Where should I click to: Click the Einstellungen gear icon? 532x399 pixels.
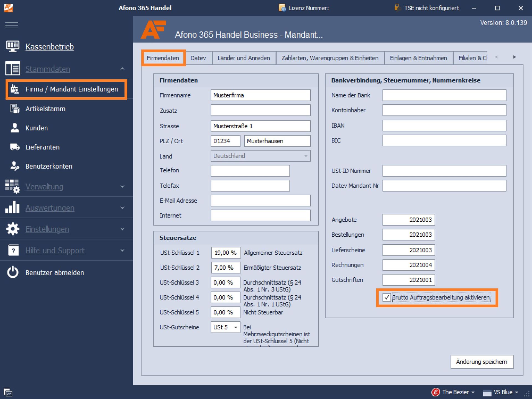point(12,229)
